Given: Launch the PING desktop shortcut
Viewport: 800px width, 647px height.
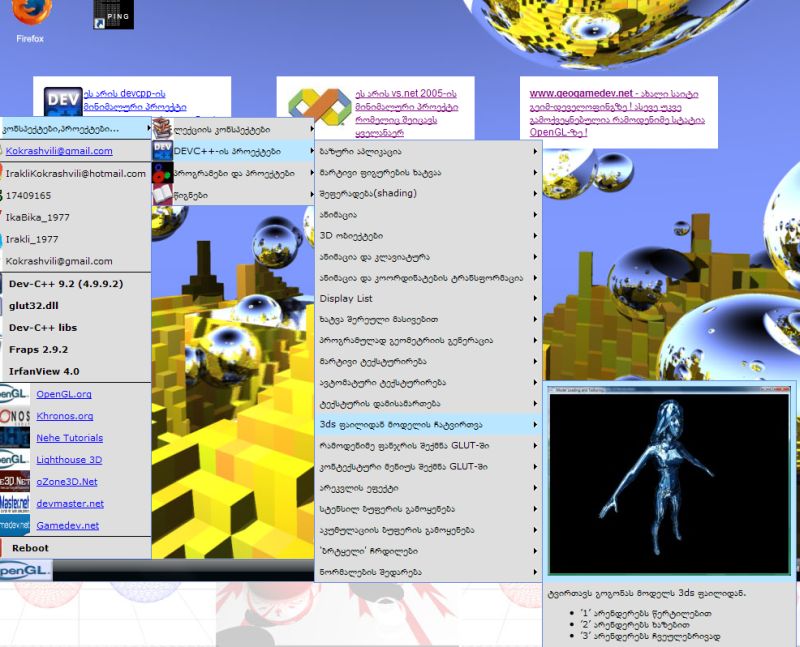Looking at the screenshot, I should [x=113, y=14].
